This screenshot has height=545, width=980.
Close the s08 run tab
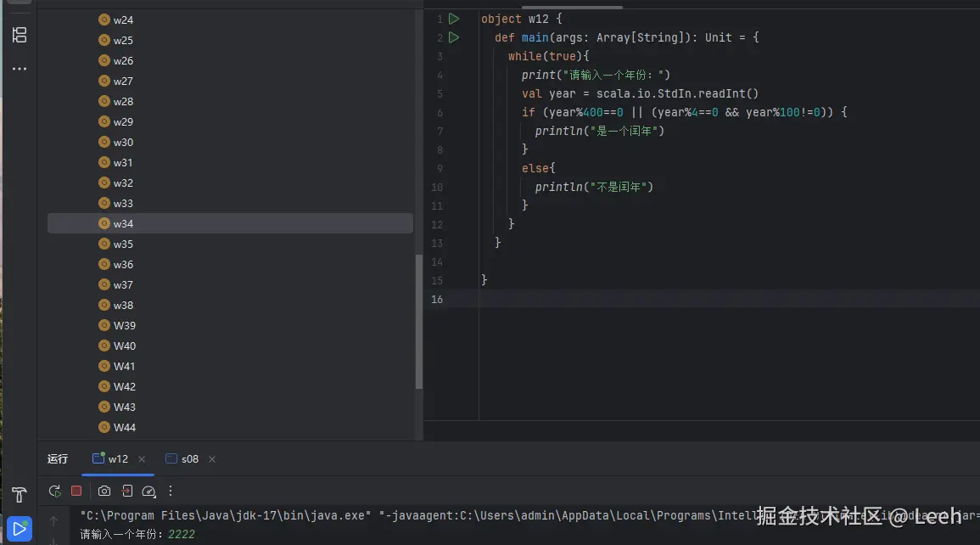click(x=212, y=459)
